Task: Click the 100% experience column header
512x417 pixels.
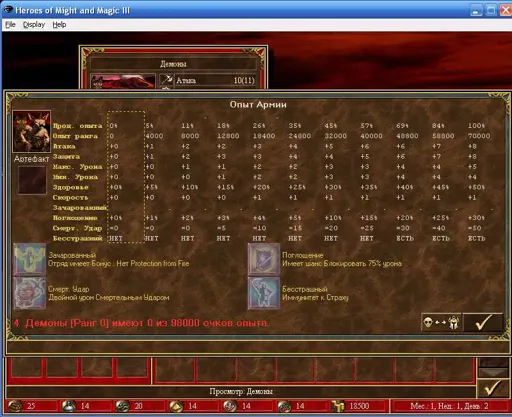Action: 476,126
